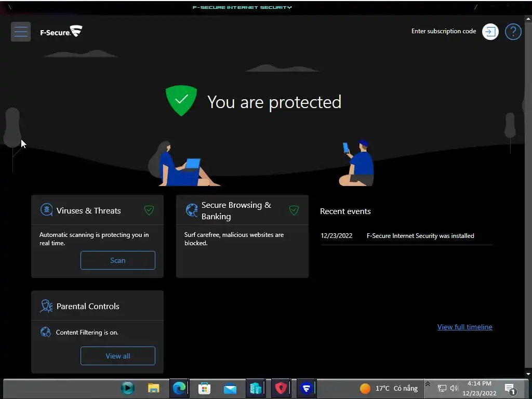The width and height of the screenshot is (532, 399).
Task: Click Automatic scanning is protecting you text
Action: click(94, 239)
